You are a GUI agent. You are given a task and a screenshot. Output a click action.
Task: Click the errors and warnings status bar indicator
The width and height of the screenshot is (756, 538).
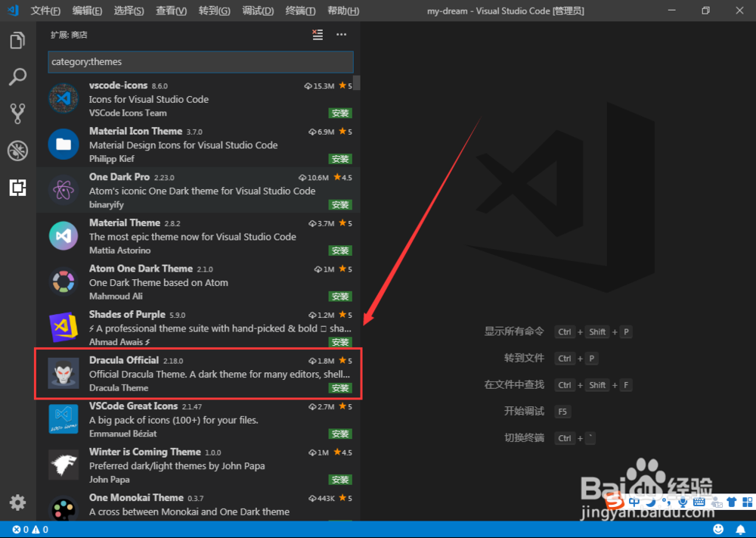pos(30,530)
